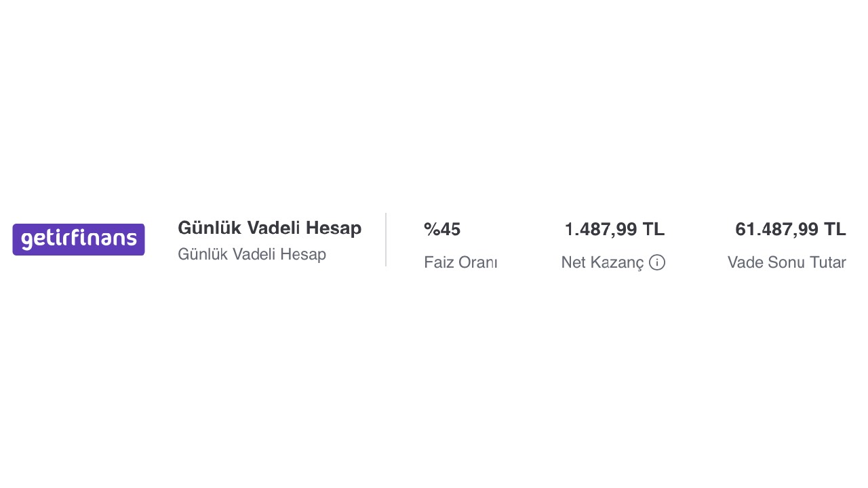Select the 61.487,99 TL maturity amount
Screen dimensions: 868x488
pos(790,229)
